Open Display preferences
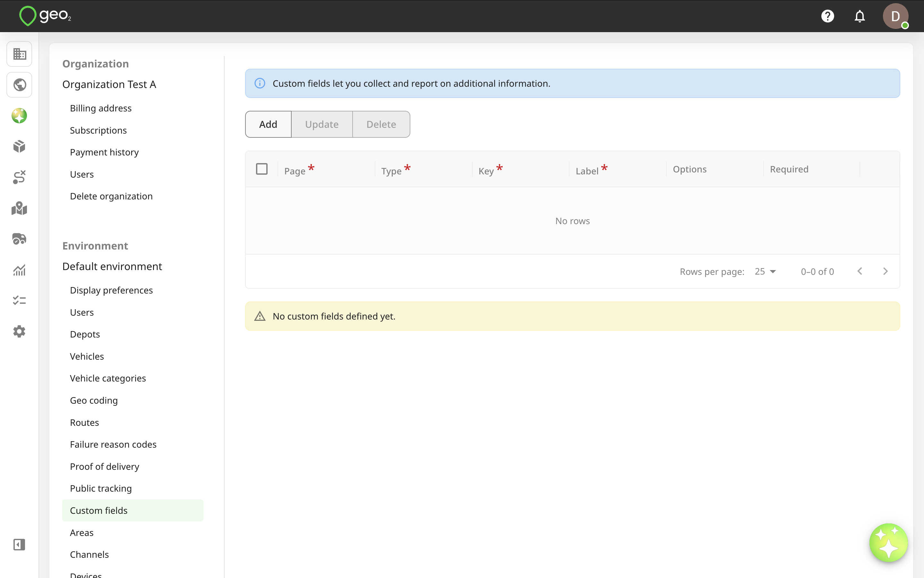This screenshot has width=924, height=578. click(x=111, y=290)
